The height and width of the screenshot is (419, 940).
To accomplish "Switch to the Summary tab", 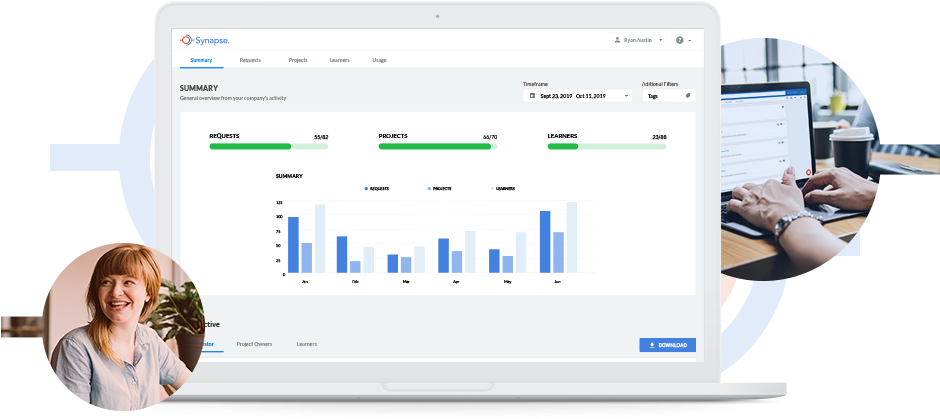I will coord(201,60).
